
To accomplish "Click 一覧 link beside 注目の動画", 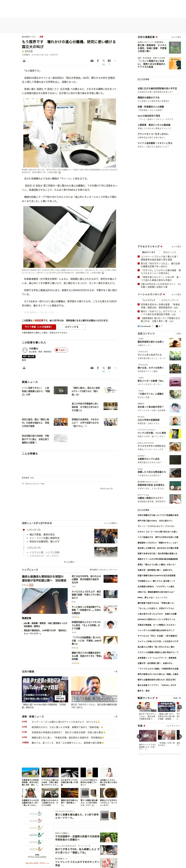I will (x=116, y=672).
